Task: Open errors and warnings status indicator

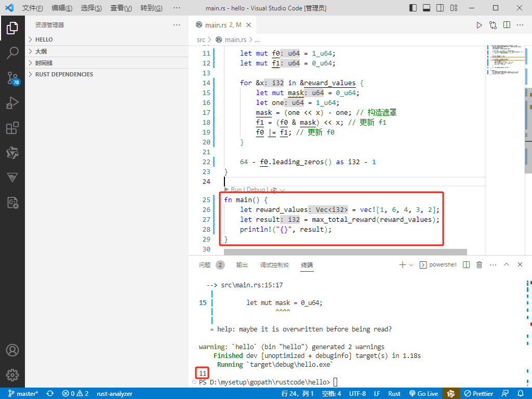Action: [x=75, y=394]
